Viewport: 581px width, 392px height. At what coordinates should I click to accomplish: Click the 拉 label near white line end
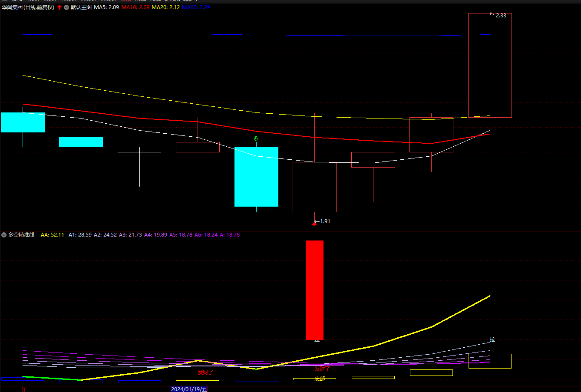point(492,339)
